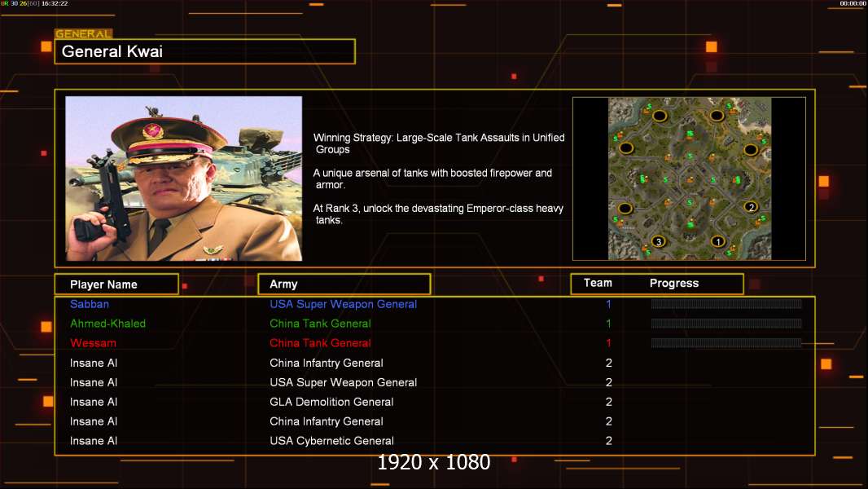The height and width of the screenshot is (489, 868).
Task: Select Sabban's USA Super Weapon General entry
Action: pyautogui.click(x=344, y=304)
